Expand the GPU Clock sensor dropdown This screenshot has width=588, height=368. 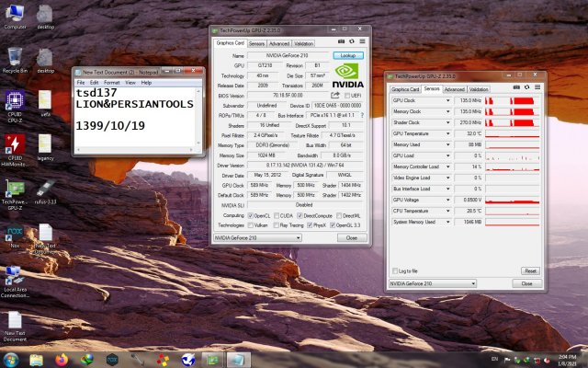click(x=448, y=99)
